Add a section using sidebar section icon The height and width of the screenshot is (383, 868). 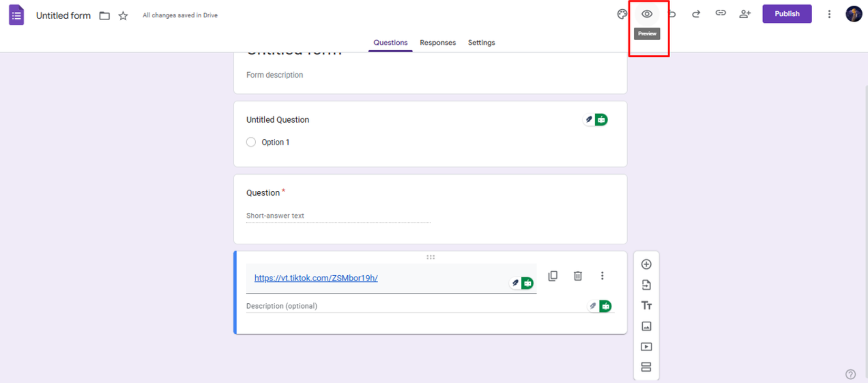coord(646,367)
